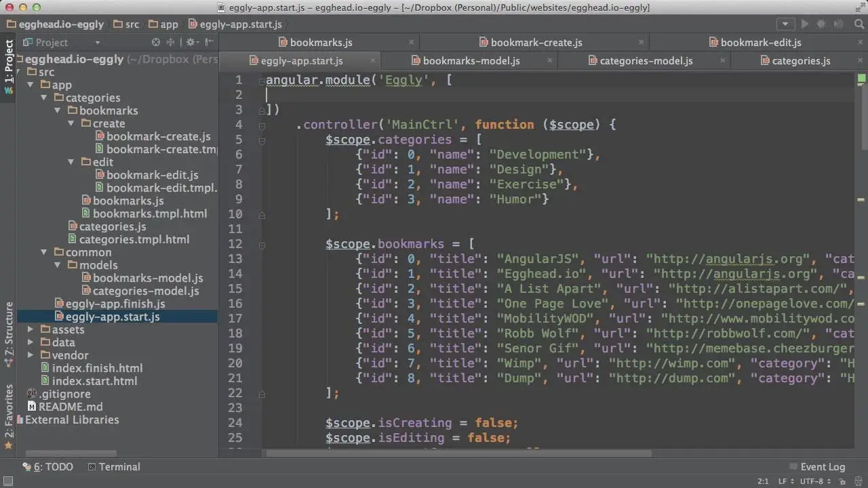Collapse the edit folder
This screenshot has width=868, height=488.
pos(71,162)
